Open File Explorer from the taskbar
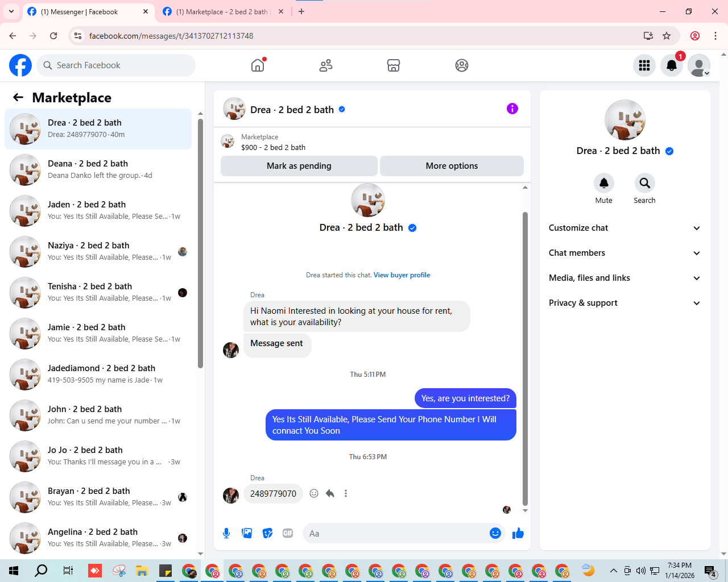Image resolution: width=728 pixels, height=582 pixels. click(x=142, y=571)
